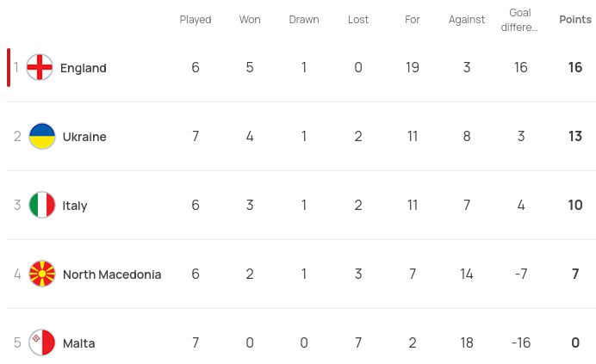Click Malta's -16 goal difference value
The height and width of the screenshot is (364, 596).
[x=521, y=343]
